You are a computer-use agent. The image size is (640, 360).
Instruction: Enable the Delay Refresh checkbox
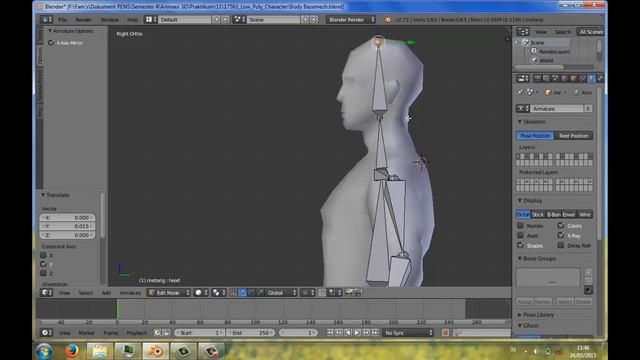point(561,245)
